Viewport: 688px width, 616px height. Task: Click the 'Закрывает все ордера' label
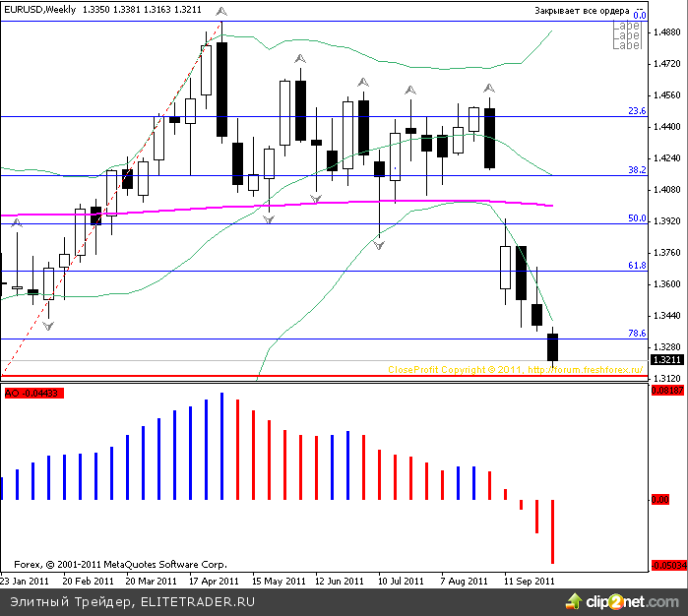click(x=579, y=12)
